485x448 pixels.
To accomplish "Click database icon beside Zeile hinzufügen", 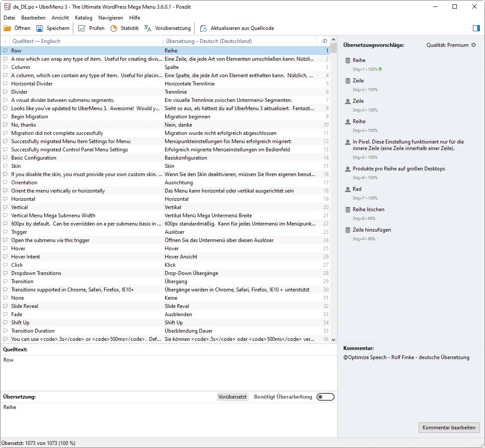I will tap(348, 230).
